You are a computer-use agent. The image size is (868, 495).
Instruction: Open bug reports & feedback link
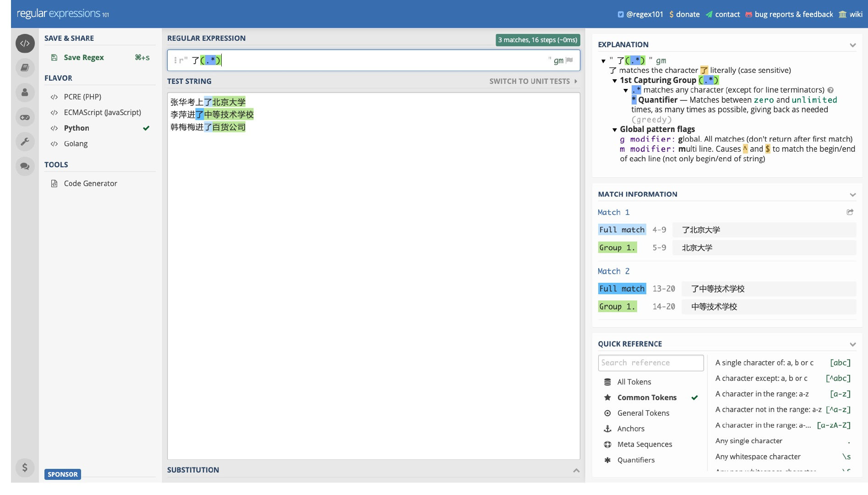[789, 14]
